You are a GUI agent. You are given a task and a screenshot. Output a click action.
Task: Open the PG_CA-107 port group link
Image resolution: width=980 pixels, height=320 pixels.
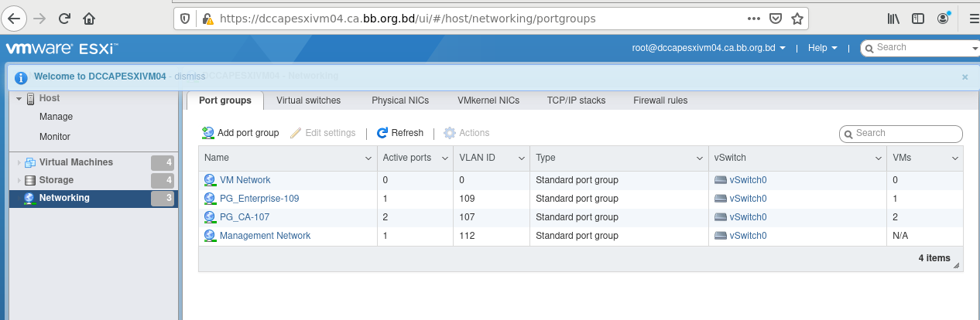245,217
